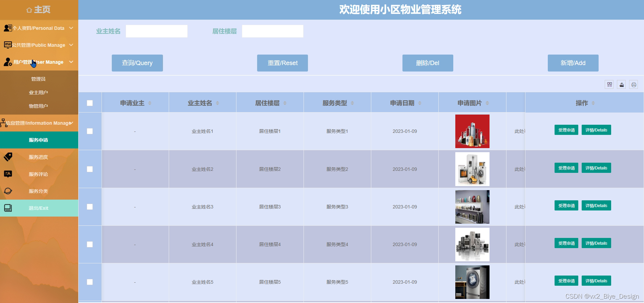
Task: Check the row for 业主姓名1
Action: tap(90, 131)
